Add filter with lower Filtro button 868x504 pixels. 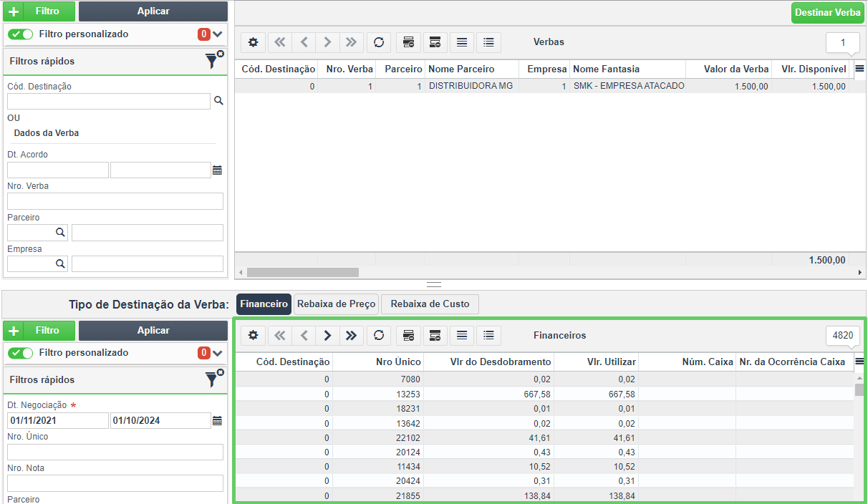[39, 331]
